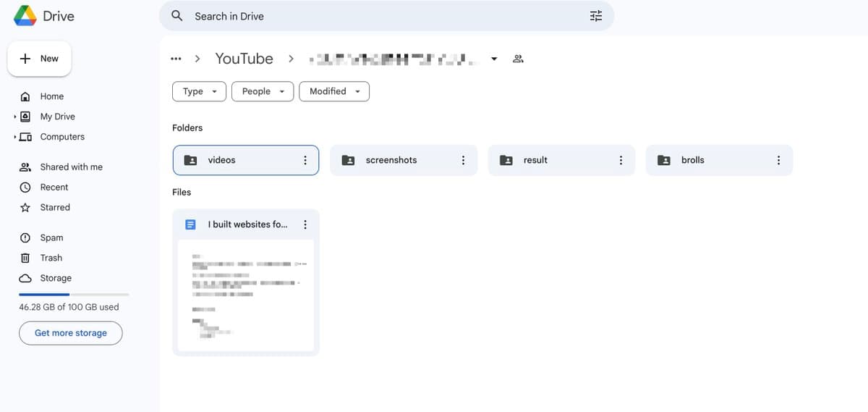Focus the Search in Drive field
Screen dimensions: 868x412
click(386, 16)
